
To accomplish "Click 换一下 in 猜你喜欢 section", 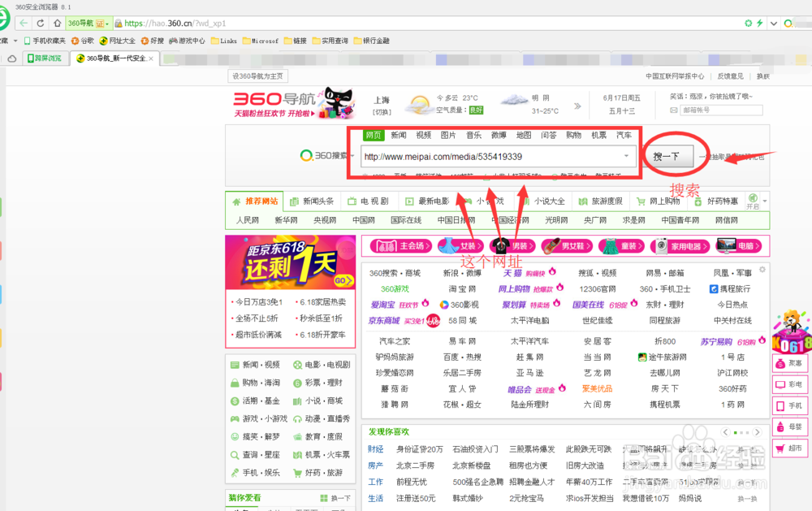I will tap(335, 498).
